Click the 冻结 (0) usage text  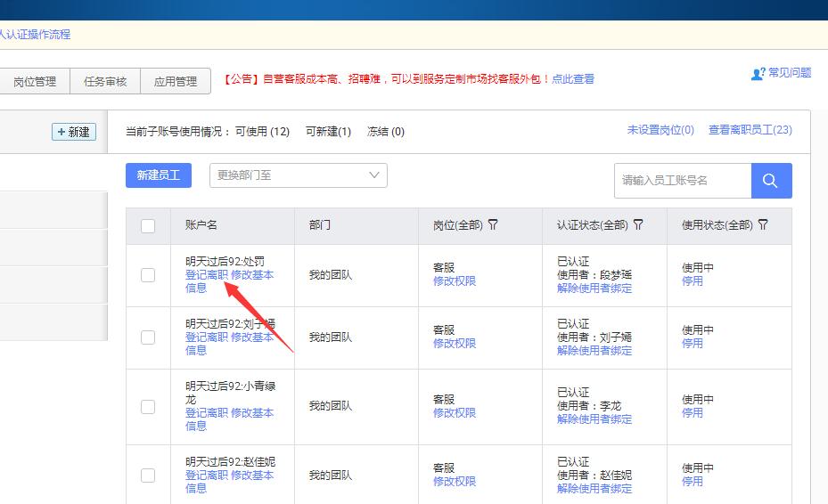(x=386, y=132)
